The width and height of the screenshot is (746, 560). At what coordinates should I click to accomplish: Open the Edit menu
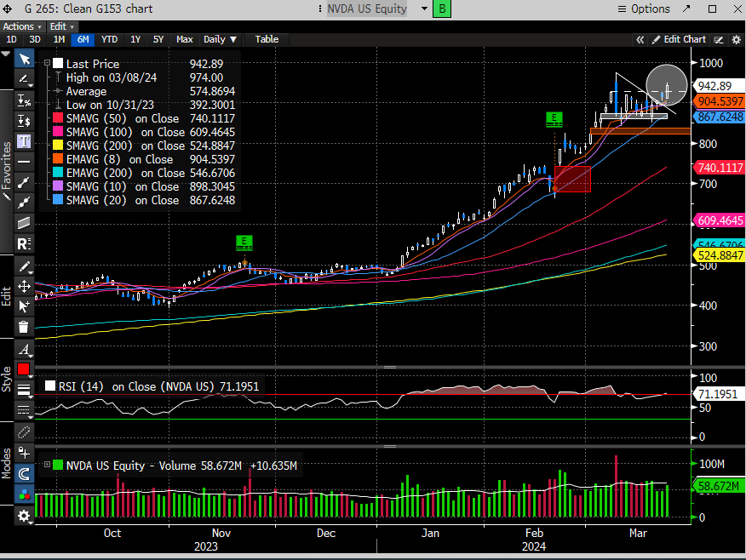62,26
